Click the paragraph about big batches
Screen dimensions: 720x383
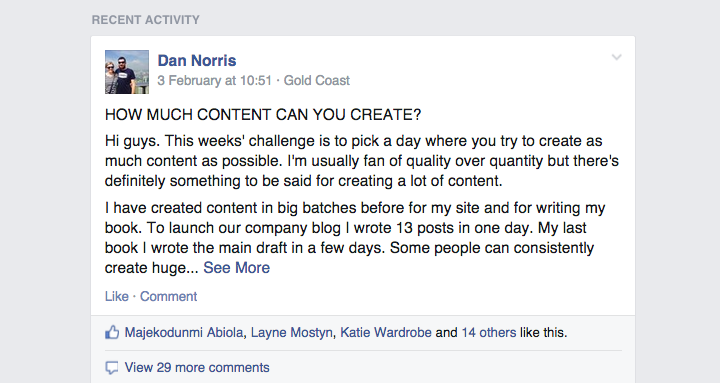point(355,237)
